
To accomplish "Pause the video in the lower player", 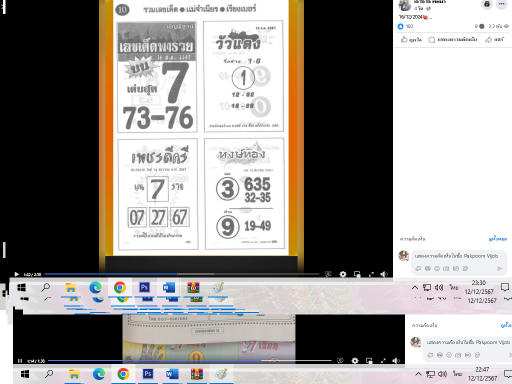I will pyautogui.click(x=20, y=361).
